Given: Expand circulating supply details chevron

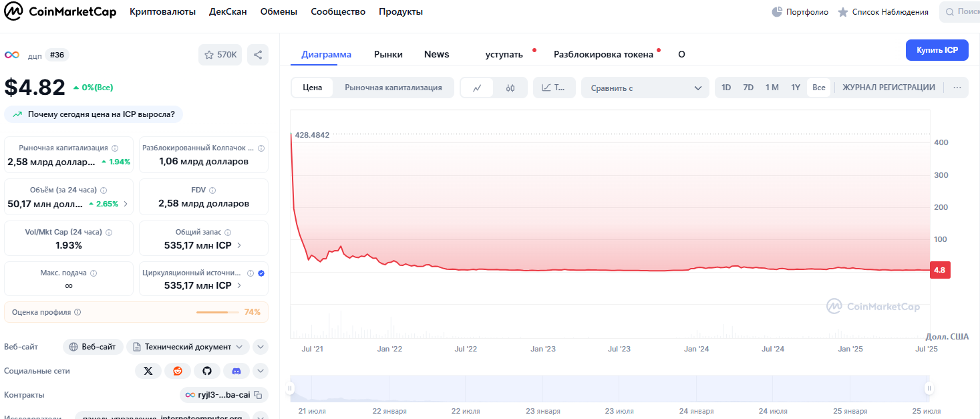Looking at the screenshot, I should (x=240, y=285).
